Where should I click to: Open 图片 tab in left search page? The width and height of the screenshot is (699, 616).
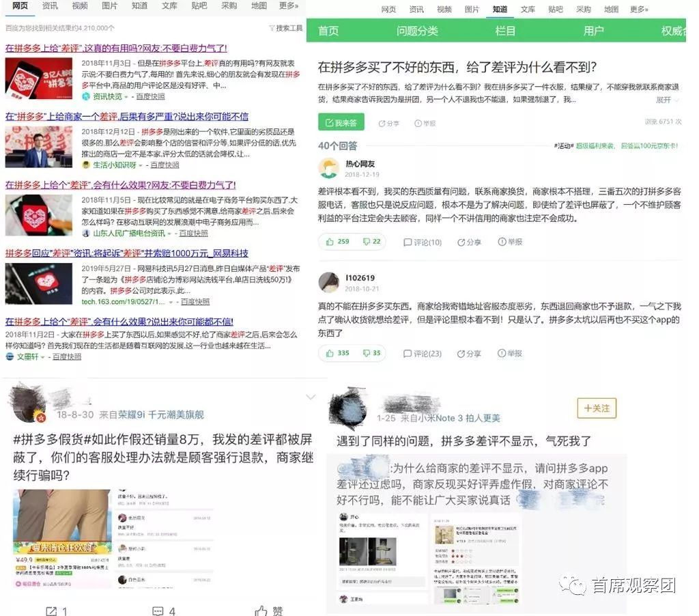tap(109, 5)
